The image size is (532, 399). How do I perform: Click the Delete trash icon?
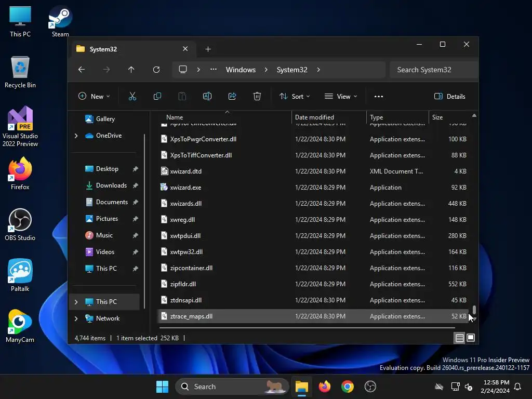click(x=257, y=96)
